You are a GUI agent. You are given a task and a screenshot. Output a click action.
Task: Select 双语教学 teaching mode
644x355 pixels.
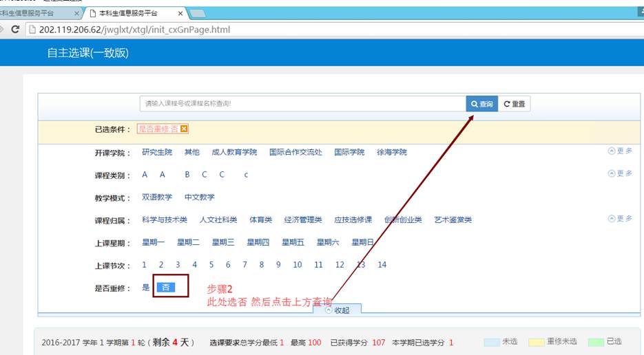[x=157, y=197]
